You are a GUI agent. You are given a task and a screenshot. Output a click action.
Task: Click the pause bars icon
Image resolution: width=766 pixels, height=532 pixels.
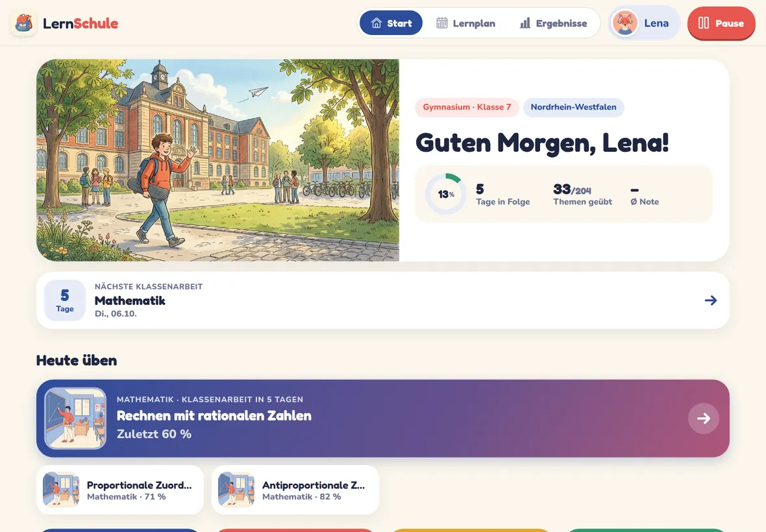pyautogui.click(x=704, y=23)
